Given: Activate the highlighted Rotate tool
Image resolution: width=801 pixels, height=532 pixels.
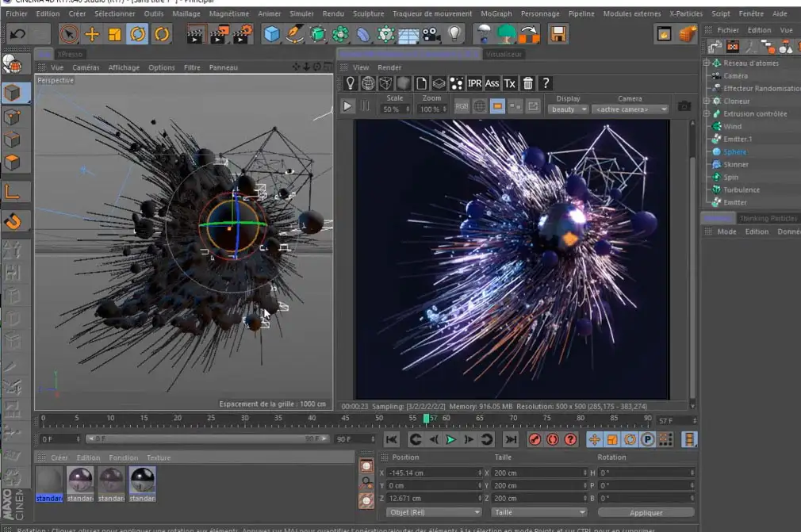Looking at the screenshot, I should coord(138,34).
